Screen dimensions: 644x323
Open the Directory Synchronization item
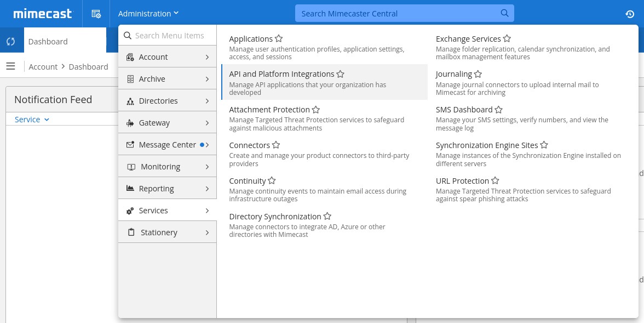point(275,217)
